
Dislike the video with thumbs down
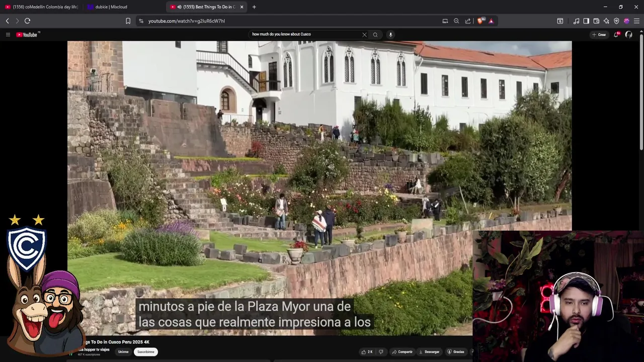[381, 352]
